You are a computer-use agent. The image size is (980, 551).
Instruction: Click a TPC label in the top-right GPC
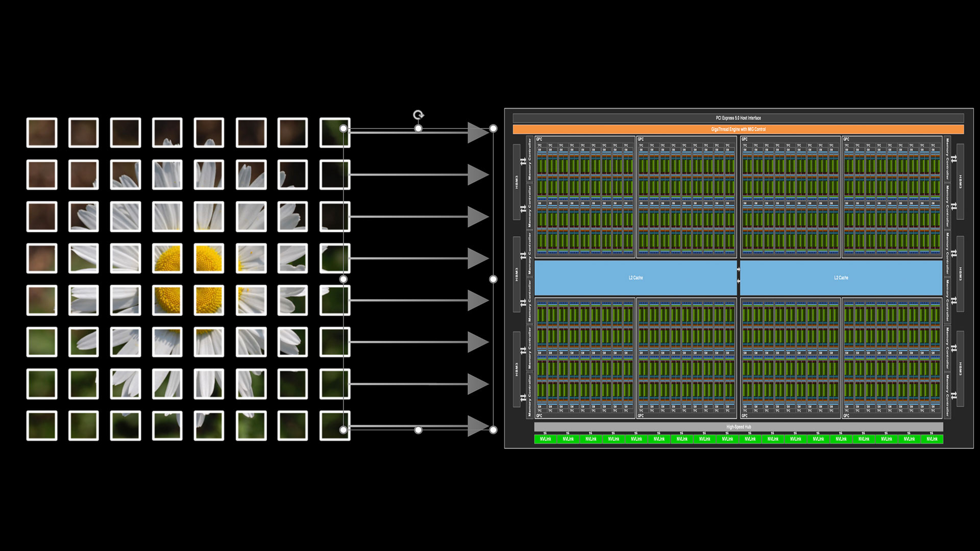pyautogui.click(x=847, y=145)
